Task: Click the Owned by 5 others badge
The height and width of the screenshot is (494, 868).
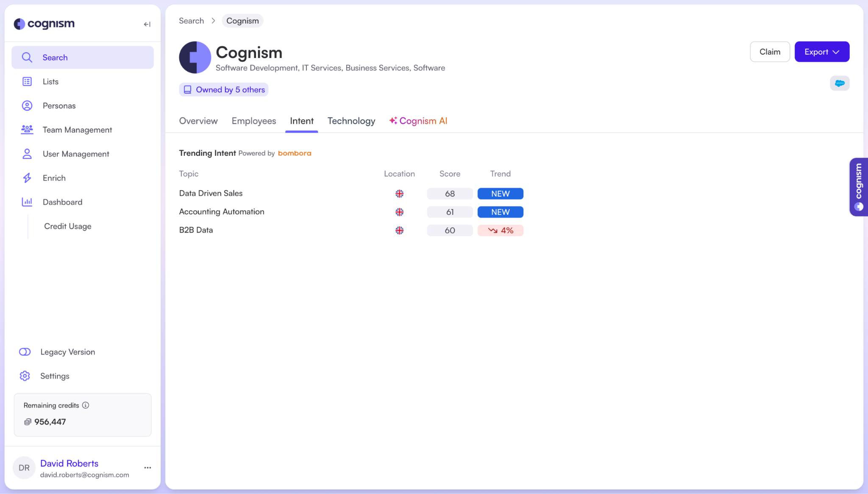Action: click(x=224, y=90)
